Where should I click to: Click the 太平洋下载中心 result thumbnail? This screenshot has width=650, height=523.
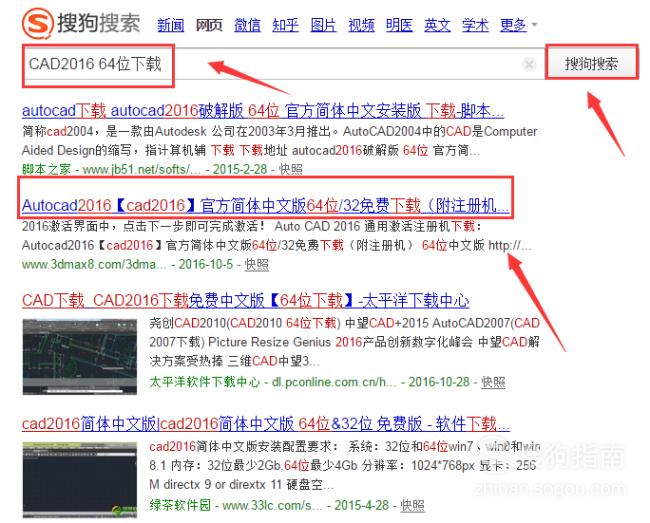(x=80, y=356)
